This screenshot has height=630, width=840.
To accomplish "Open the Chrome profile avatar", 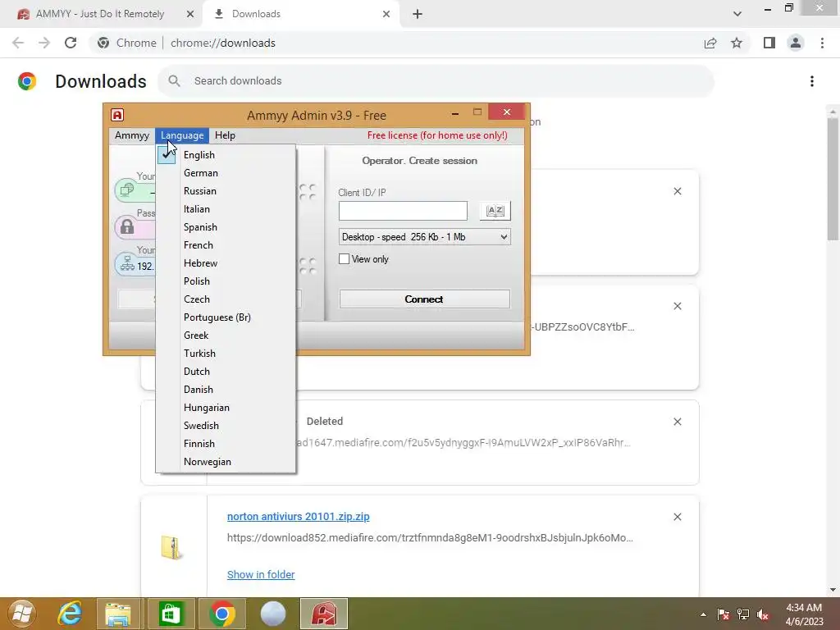I will tap(796, 43).
